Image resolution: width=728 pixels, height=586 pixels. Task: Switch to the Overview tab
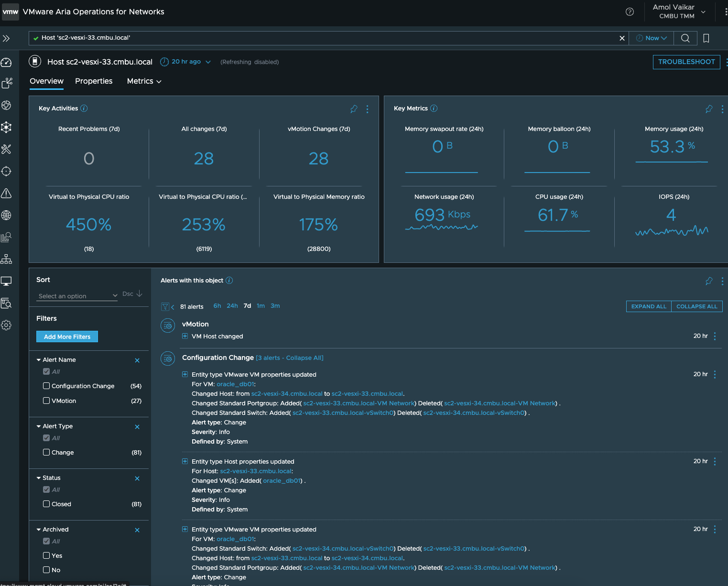[x=46, y=81]
